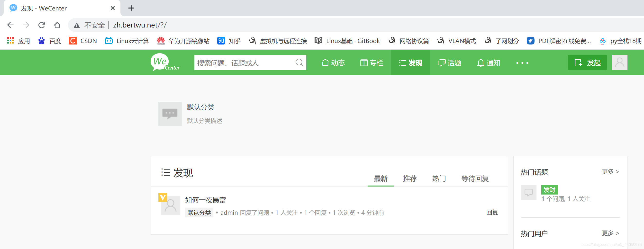Open the PDF解密 bookmark
Image resolution: width=644 pixels, height=249 pixels.
point(559,41)
